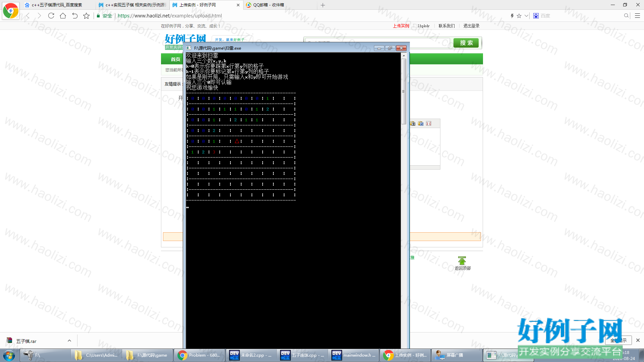Open the 屏幕广播 taskbar app
The image size is (644, 362).
(x=457, y=355)
